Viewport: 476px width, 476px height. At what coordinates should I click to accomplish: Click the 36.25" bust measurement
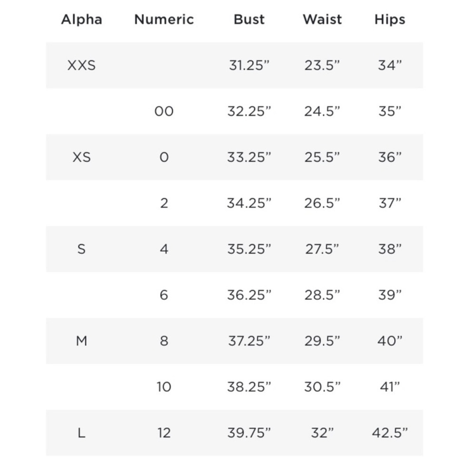[249, 295]
